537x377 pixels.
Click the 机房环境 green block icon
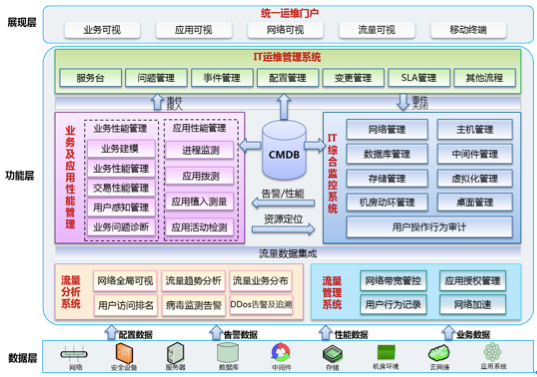(386, 353)
